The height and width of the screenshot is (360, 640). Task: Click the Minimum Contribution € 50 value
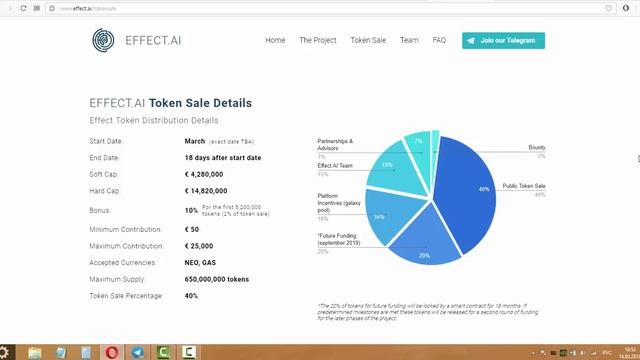point(192,229)
